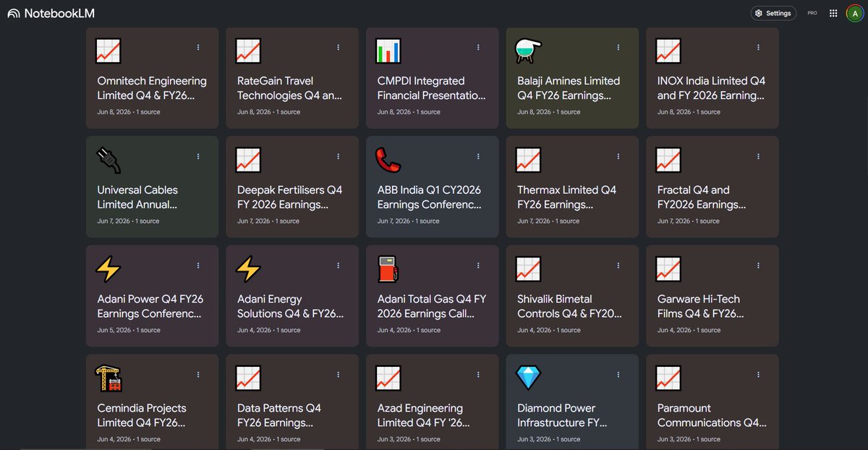Open more options for Deepak Fertilisers notebook
The height and width of the screenshot is (450, 868).
338,156
